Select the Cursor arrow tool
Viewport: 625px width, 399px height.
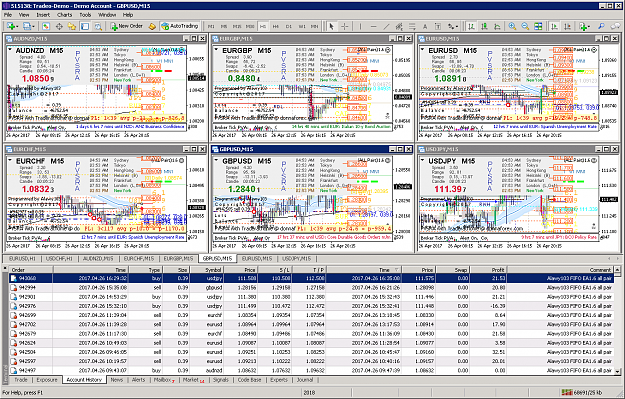point(331,26)
